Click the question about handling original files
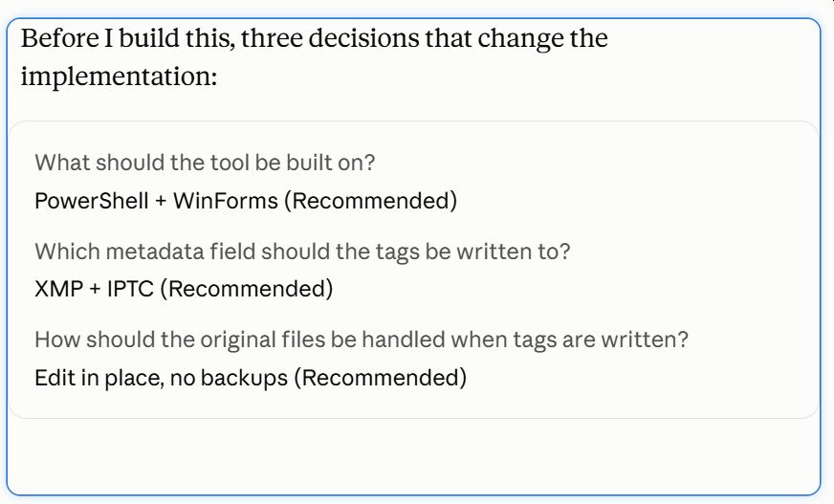Viewport: 834px width, 504px height. coord(362,340)
